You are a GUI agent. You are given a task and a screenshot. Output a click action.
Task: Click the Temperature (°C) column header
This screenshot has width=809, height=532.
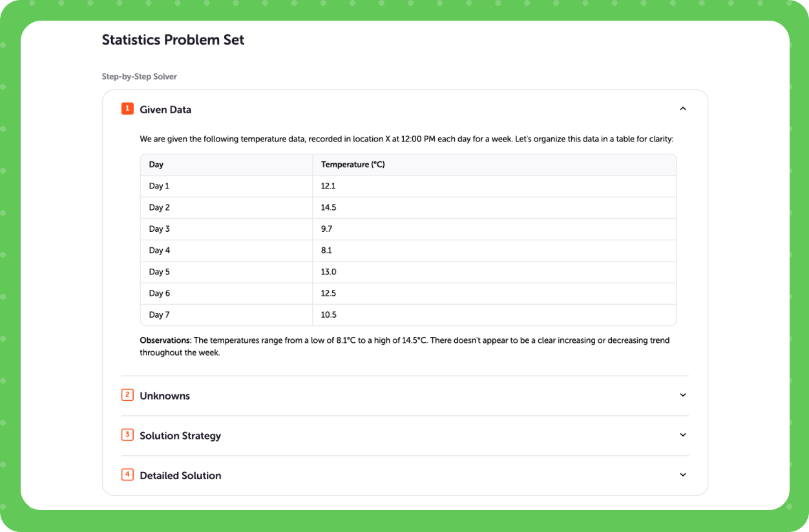tap(353, 164)
